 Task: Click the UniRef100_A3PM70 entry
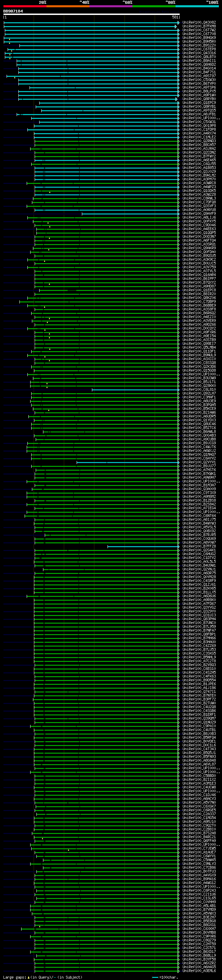coord(199,179)
